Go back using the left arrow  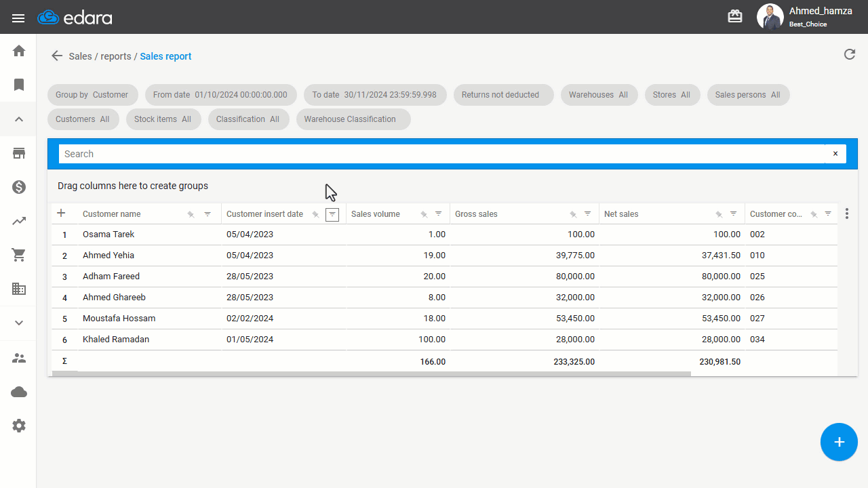(x=57, y=56)
